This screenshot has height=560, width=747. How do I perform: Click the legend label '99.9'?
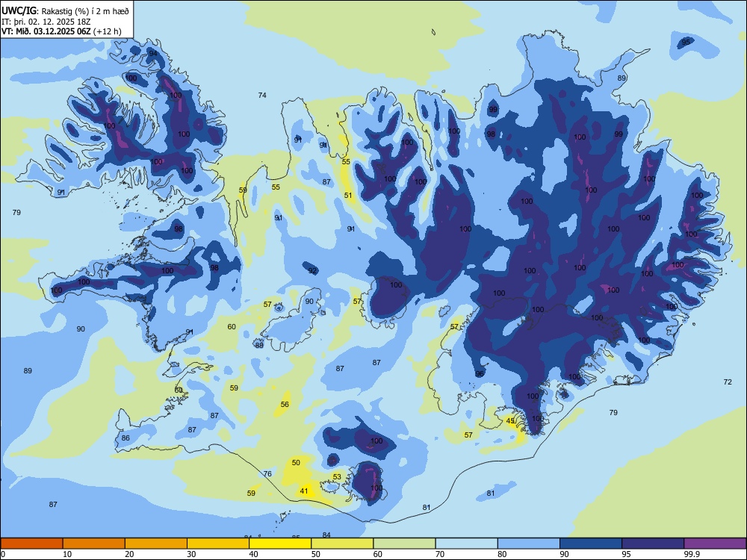coord(691,554)
